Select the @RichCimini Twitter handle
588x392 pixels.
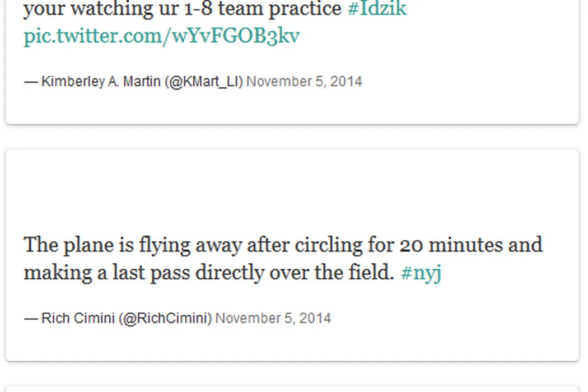pyautogui.click(x=165, y=319)
